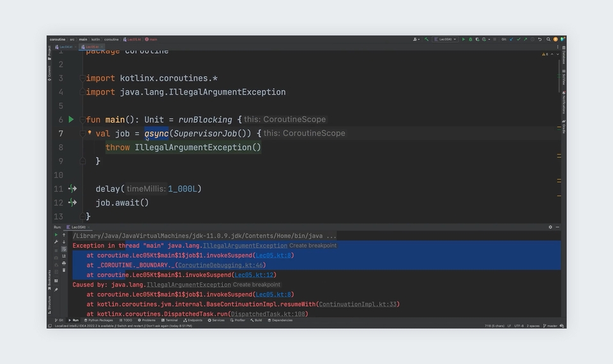
Task: Open Search Everywhere magnifier icon
Action: [549, 40]
